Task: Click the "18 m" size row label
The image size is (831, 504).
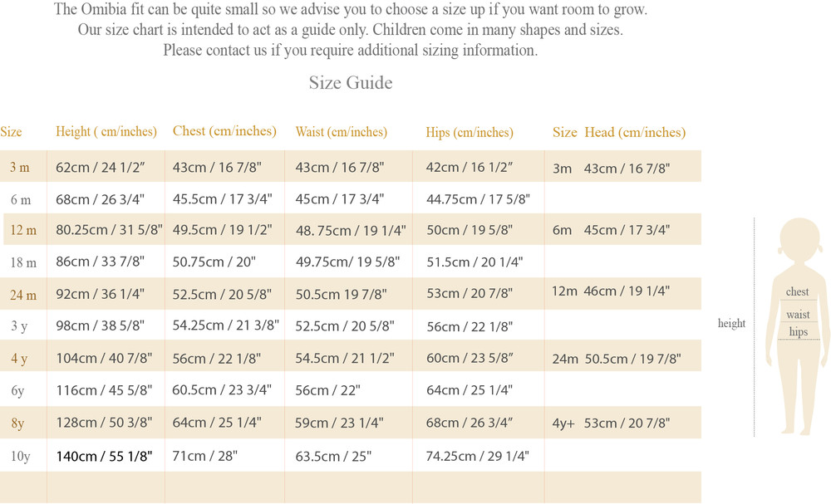Action: 22,262
